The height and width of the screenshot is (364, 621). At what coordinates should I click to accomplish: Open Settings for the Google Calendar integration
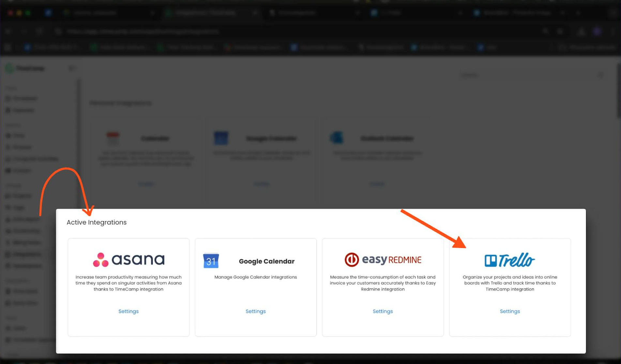click(256, 311)
